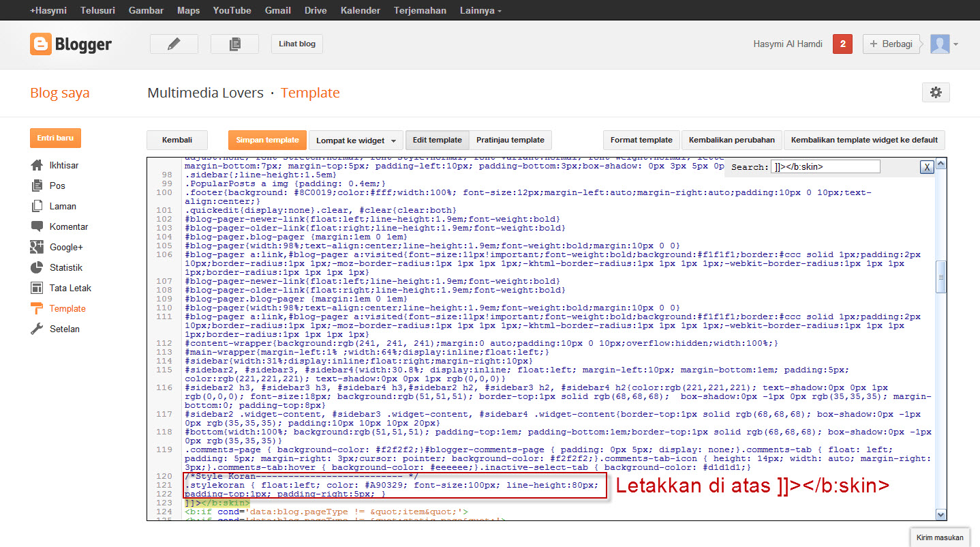Open the Lompat ke widget dropdown
980x547 pixels.
click(356, 141)
